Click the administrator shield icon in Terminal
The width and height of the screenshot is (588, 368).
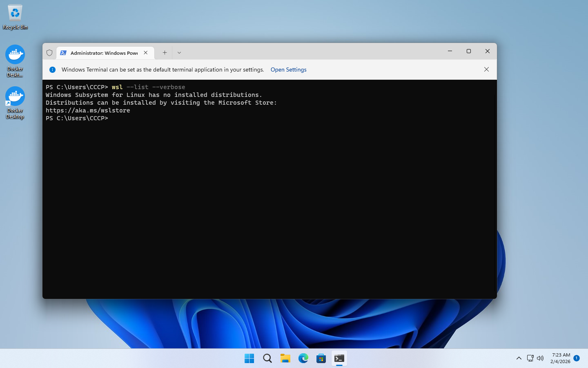[49, 53]
